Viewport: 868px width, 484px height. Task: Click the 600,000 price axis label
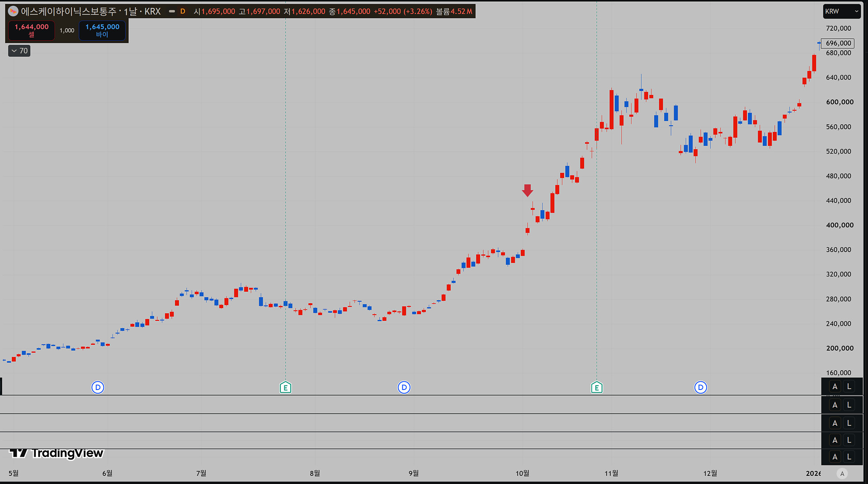[840, 102]
